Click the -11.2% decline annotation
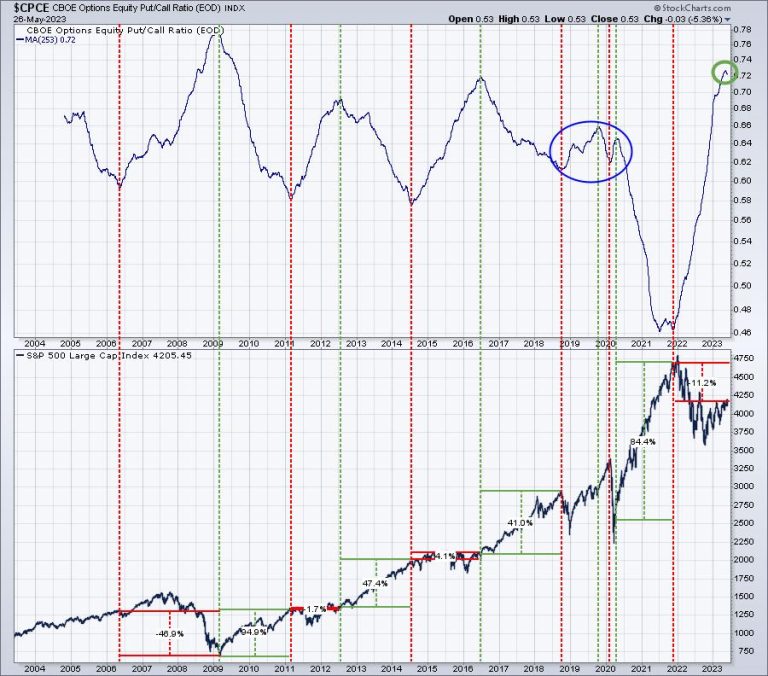Viewport: 768px width, 676px height. [x=704, y=383]
